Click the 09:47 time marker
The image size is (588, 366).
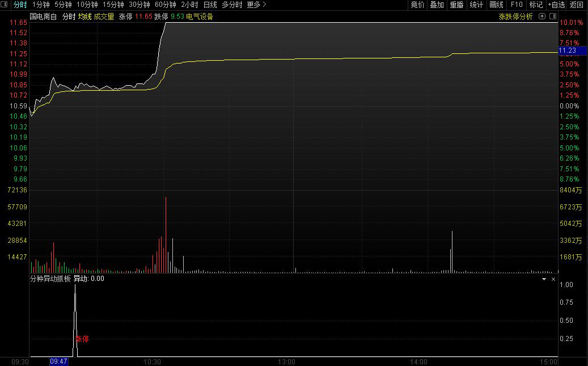coord(58,361)
